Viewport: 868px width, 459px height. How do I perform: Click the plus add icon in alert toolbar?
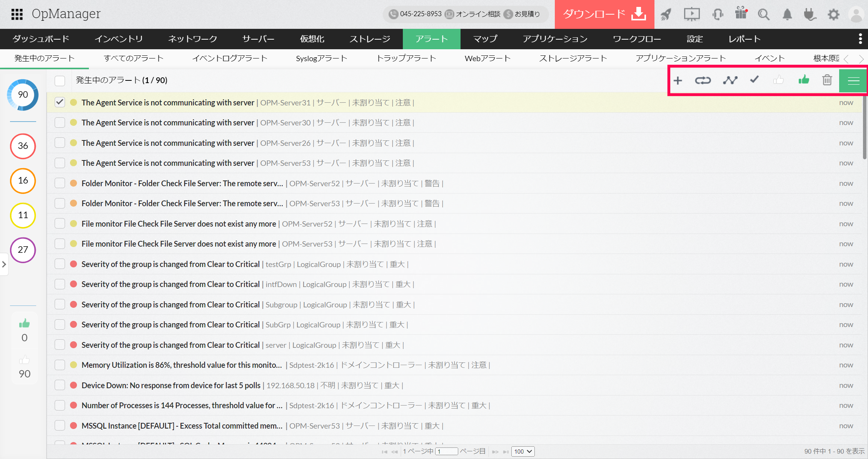click(x=678, y=80)
